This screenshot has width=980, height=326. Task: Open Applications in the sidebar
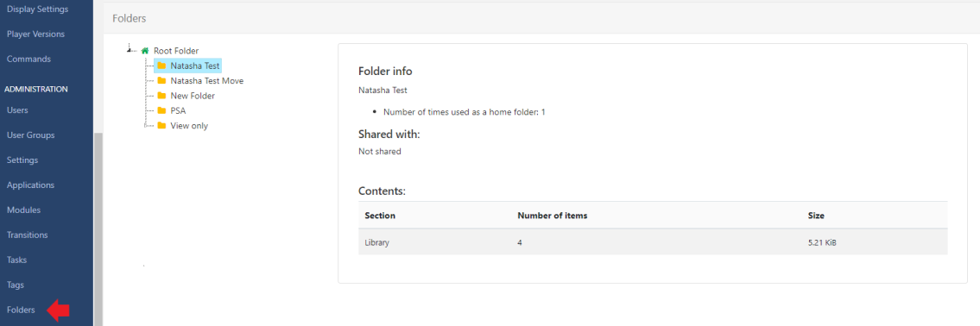coord(30,185)
